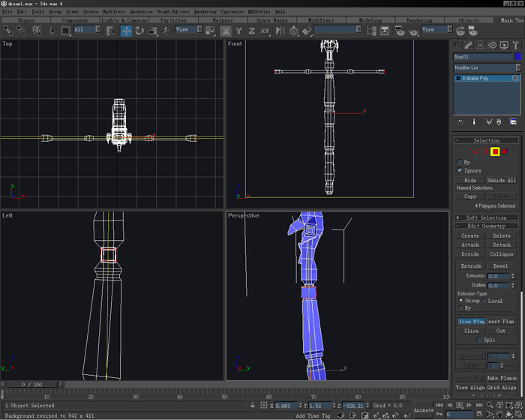Open the Schematic View icon
The width and height of the screenshot is (525, 420).
[385, 31]
